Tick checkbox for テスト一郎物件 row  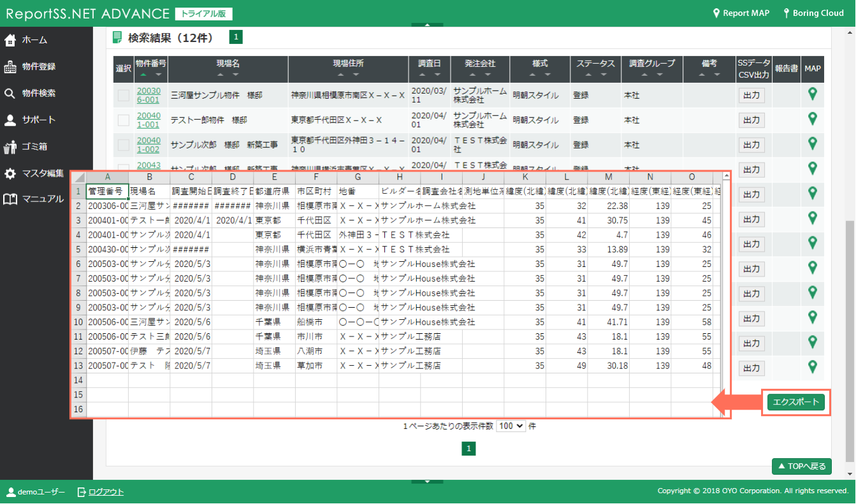click(124, 120)
